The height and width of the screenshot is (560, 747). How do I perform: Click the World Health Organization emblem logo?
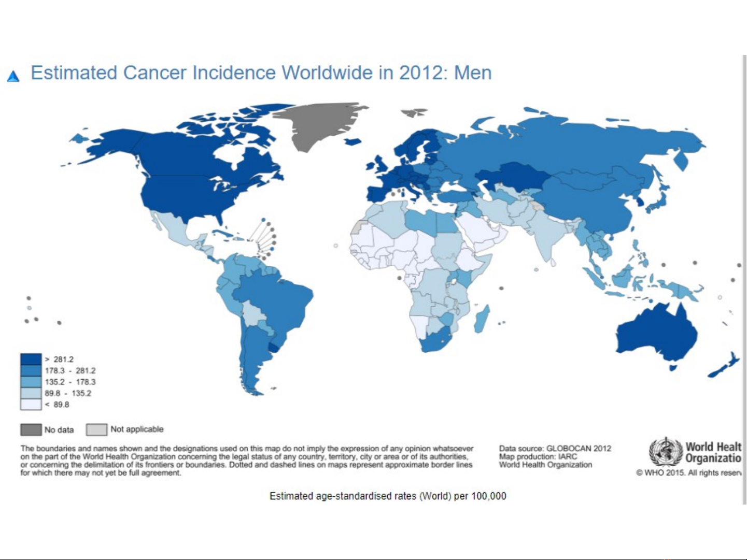tap(666, 452)
